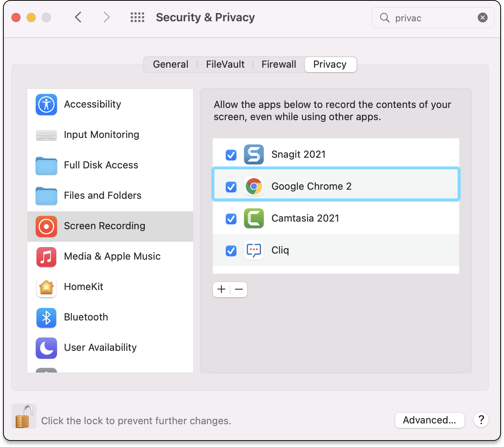Click the Snagit 2021 app icon

point(254,154)
